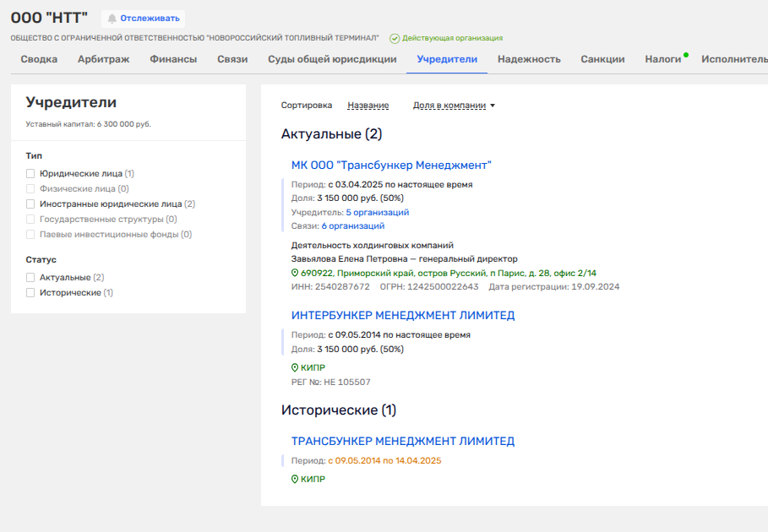Viewport: 768px width, 532px height.
Task: Switch to the Арбитраж tab
Action: coord(103,59)
